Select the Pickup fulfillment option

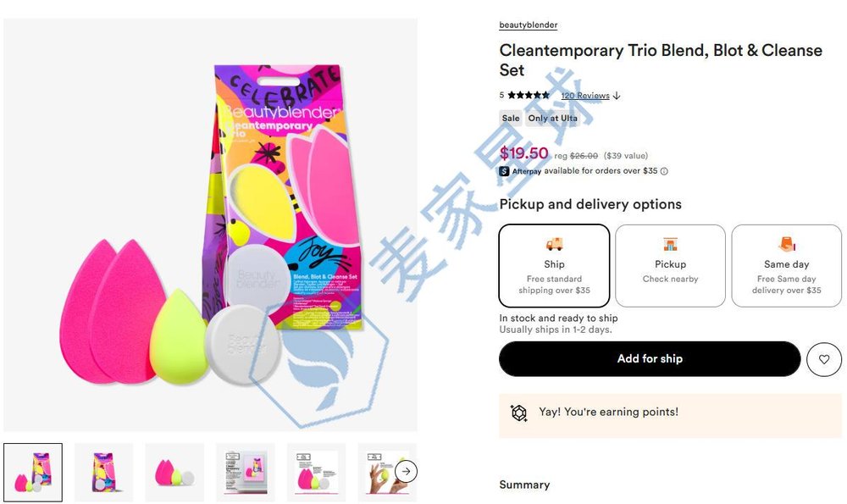tap(670, 265)
